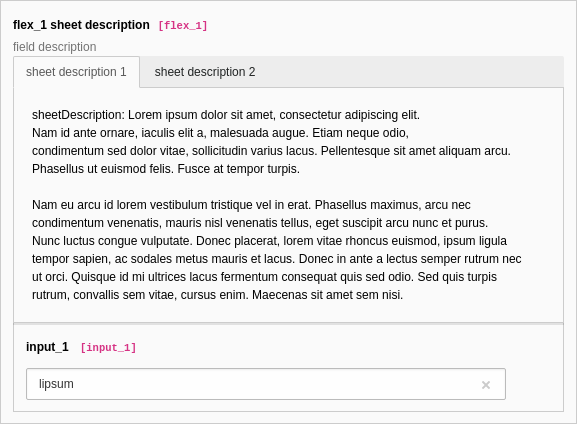Clear the input_1 field with the x icon
This screenshot has width=577, height=424.
point(486,385)
